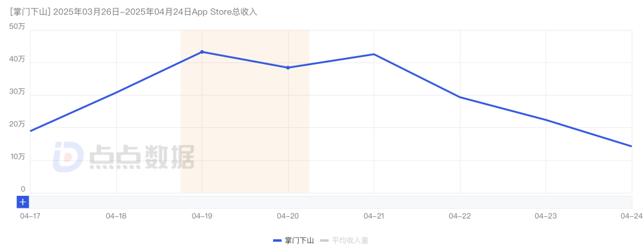Click the blue plus button below the chart
The width and height of the screenshot is (644, 246).
pyautogui.click(x=23, y=202)
